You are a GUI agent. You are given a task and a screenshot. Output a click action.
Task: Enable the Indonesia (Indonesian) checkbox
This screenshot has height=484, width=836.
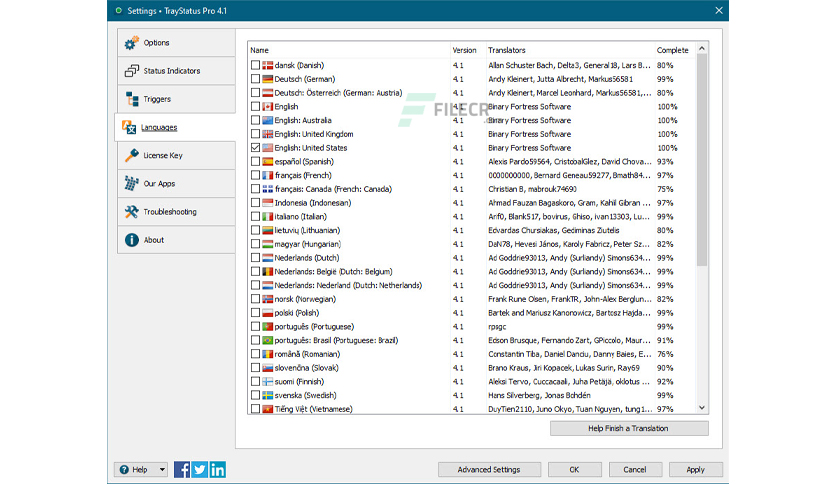(x=255, y=203)
